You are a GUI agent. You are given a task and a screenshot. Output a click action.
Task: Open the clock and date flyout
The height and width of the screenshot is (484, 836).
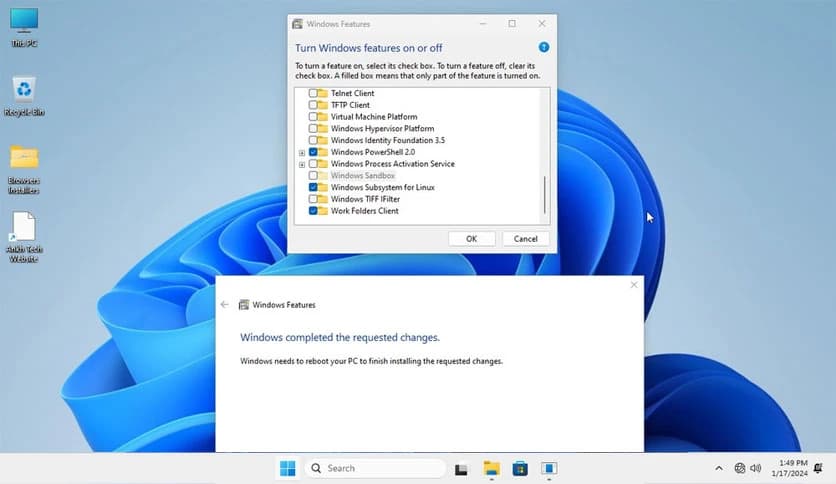790,468
